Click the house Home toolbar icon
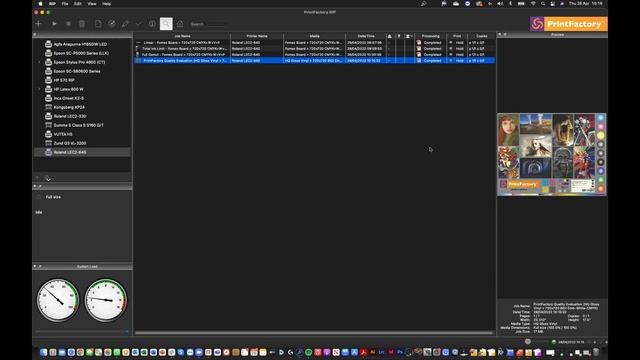 pyautogui.click(x=180, y=24)
